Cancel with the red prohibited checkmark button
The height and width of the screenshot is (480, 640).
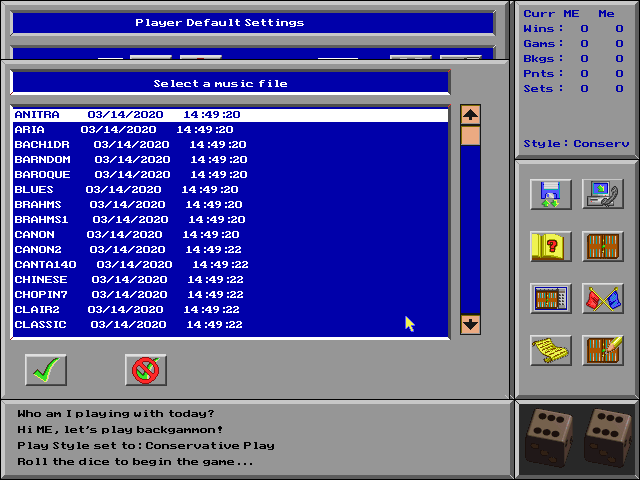(x=146, y=370)
